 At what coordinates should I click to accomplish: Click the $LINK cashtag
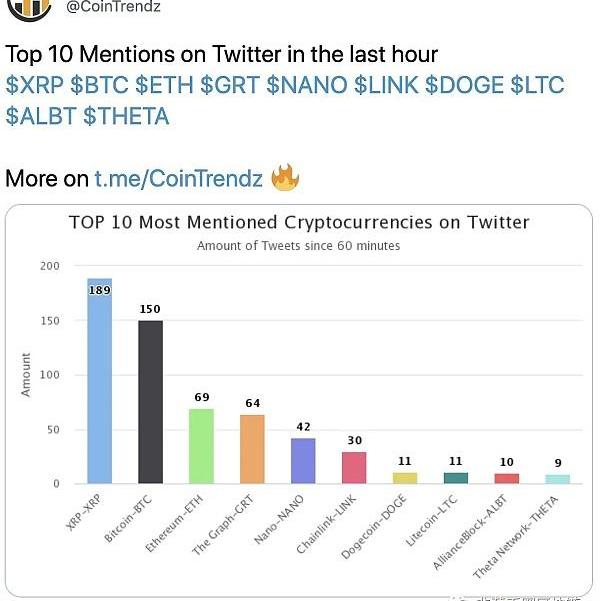click(x=386, y=86)
